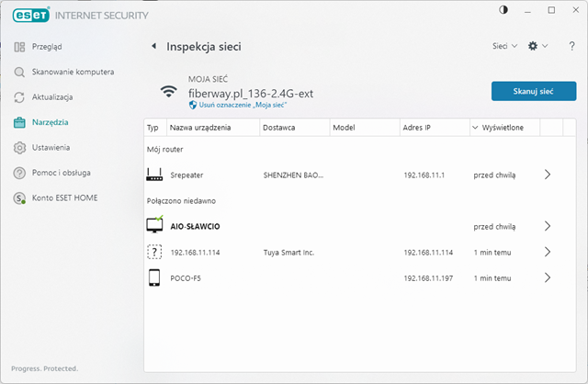Open the Sieci dropdown
The image size is (588, 384).
click(x=504, y=46)
